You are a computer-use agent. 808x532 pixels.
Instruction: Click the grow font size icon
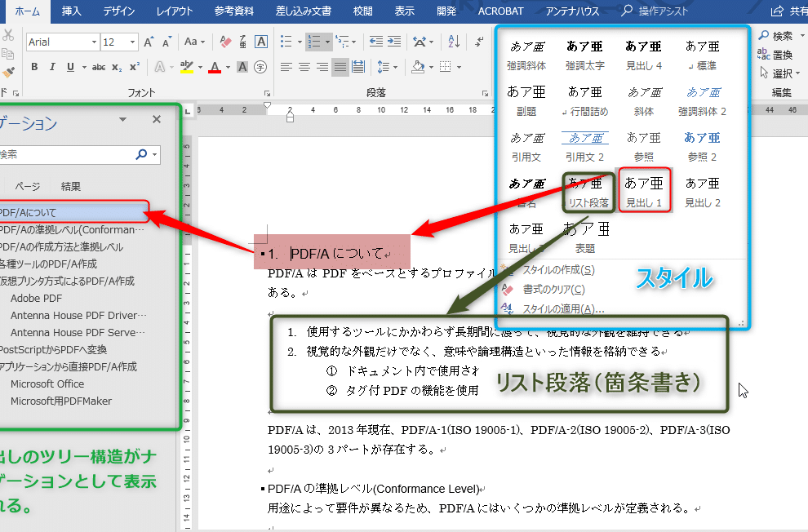point(149,42)
